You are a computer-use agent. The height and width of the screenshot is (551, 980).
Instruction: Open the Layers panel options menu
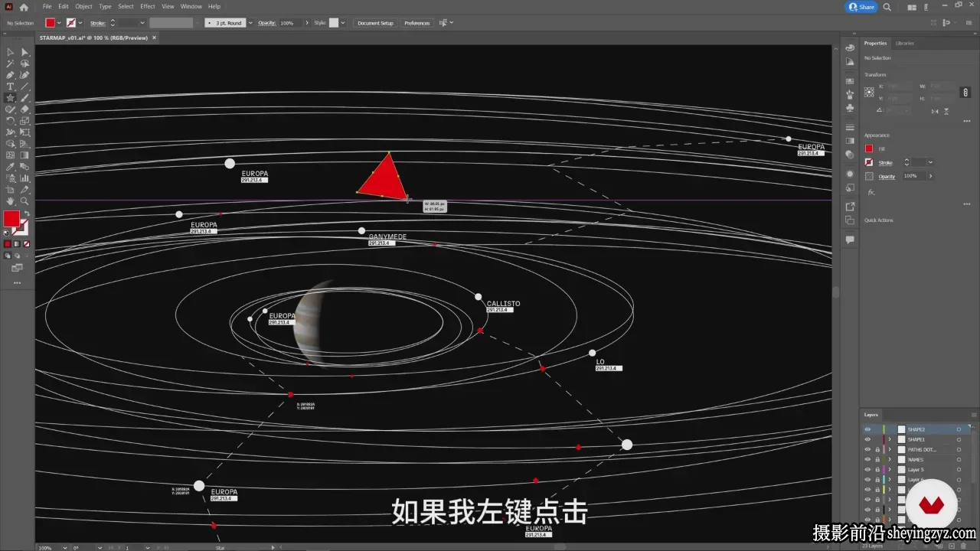pyautogui.click(x=973, y=415)
